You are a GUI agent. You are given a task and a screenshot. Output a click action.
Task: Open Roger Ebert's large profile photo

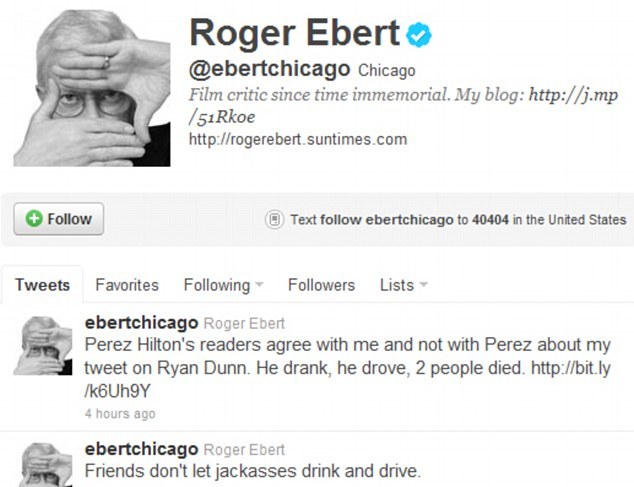pyautogui.click(x=92, y=88)
